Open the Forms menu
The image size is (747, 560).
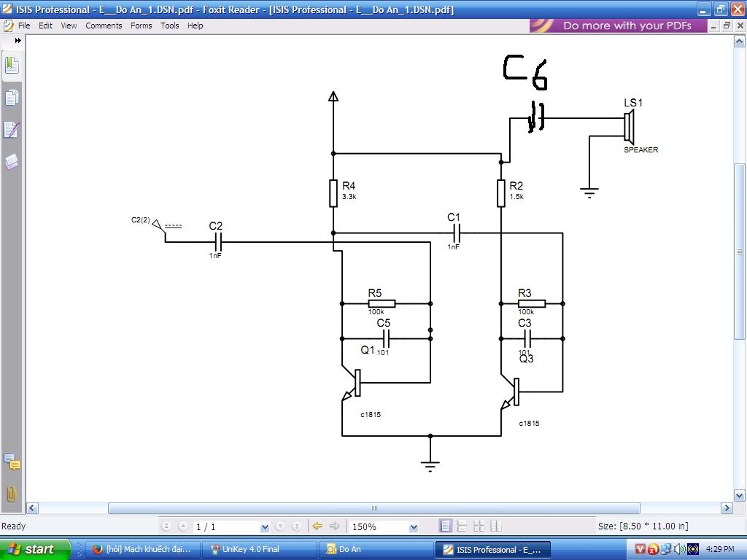coord(141,26)
